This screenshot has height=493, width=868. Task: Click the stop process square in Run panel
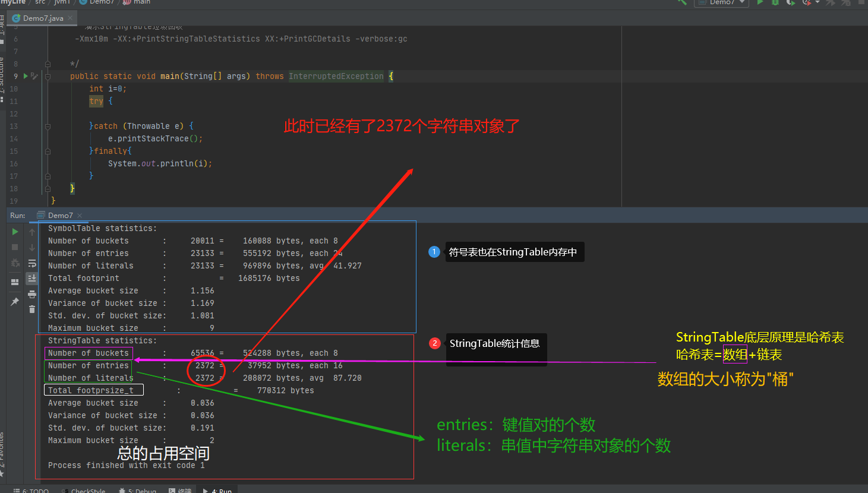pyautogui.click(x=15, y=247)
